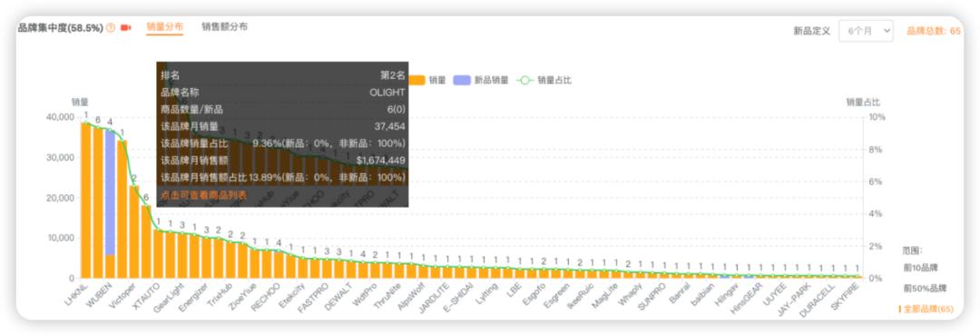Toggle the 新品销量 purple legend swatch
The height and width of the screenshot is (336, 980).
462,80
